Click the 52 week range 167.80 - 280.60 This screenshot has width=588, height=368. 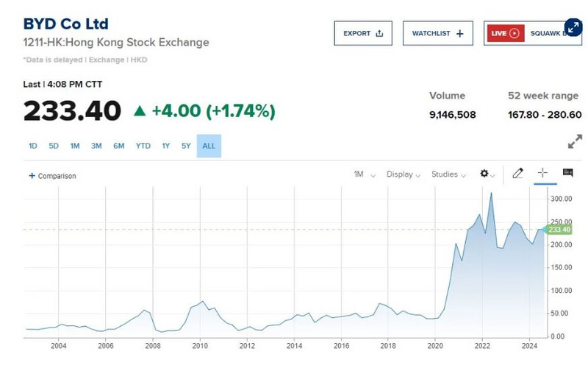(545, 115)
